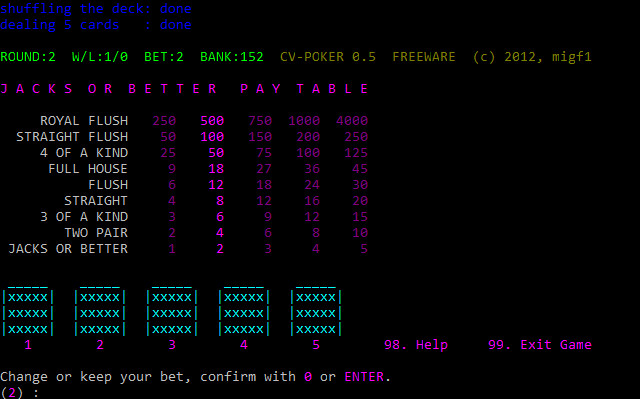Click the "Change or keep your bet" instruction
Image resolution: width=640 pixels, height=399 pixels.
[x=96, y=377]
